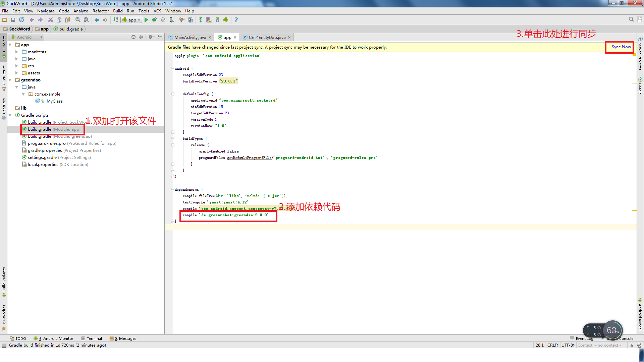Expand the res folder
The image size is (644, 362).
pyautogui.click(x=17, y=66)
